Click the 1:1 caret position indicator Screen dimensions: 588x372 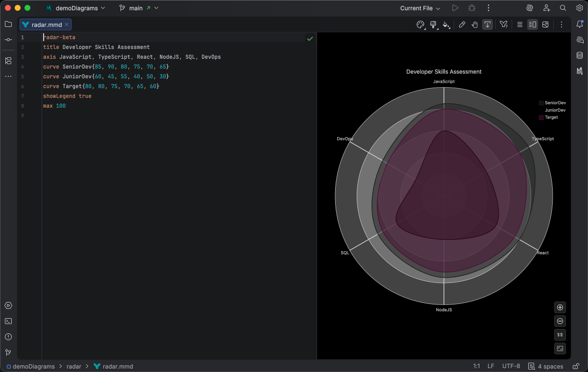[x=476, y=366]
